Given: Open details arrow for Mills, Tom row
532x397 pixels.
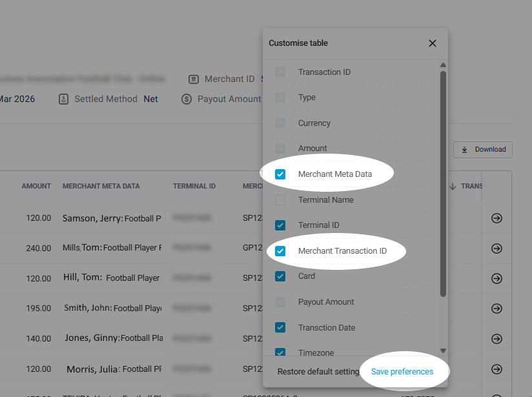Looking at the screenshot, I should (496, 249).
